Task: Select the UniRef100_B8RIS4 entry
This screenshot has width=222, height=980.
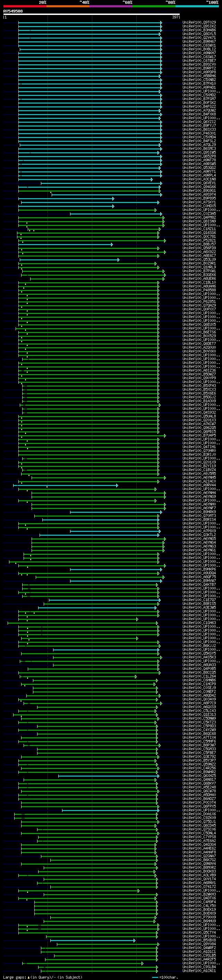Action: tap(199, 520)
